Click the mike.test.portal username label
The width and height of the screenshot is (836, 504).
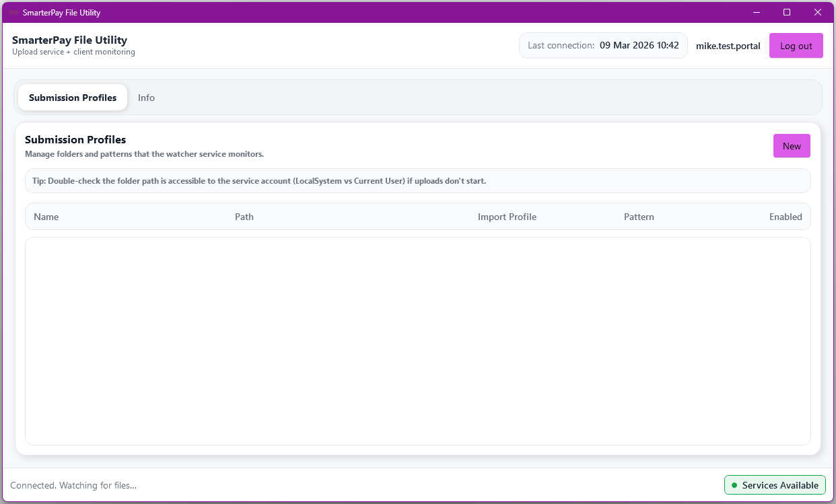pos(728,46)
